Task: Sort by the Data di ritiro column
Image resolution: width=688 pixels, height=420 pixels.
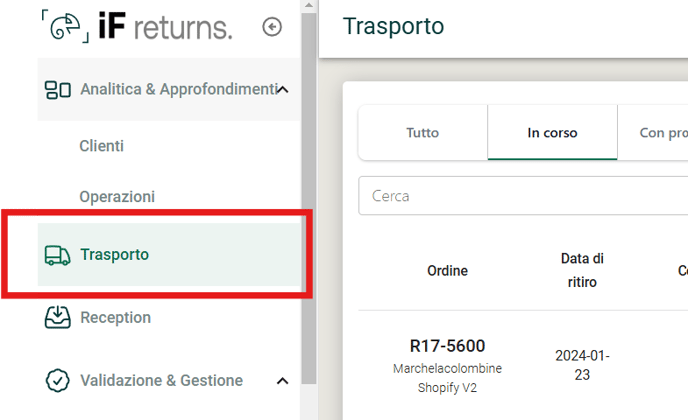Action: pos(582,270)
